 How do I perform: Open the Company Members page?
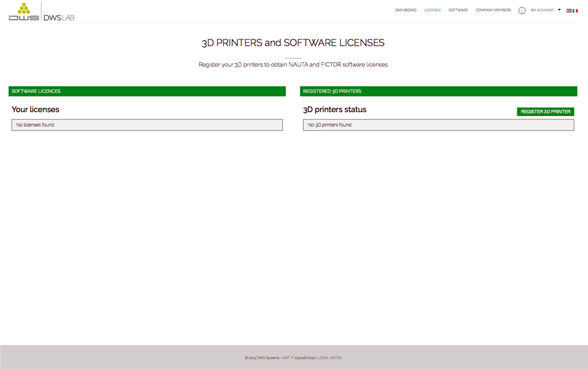[x=493, y=10]
